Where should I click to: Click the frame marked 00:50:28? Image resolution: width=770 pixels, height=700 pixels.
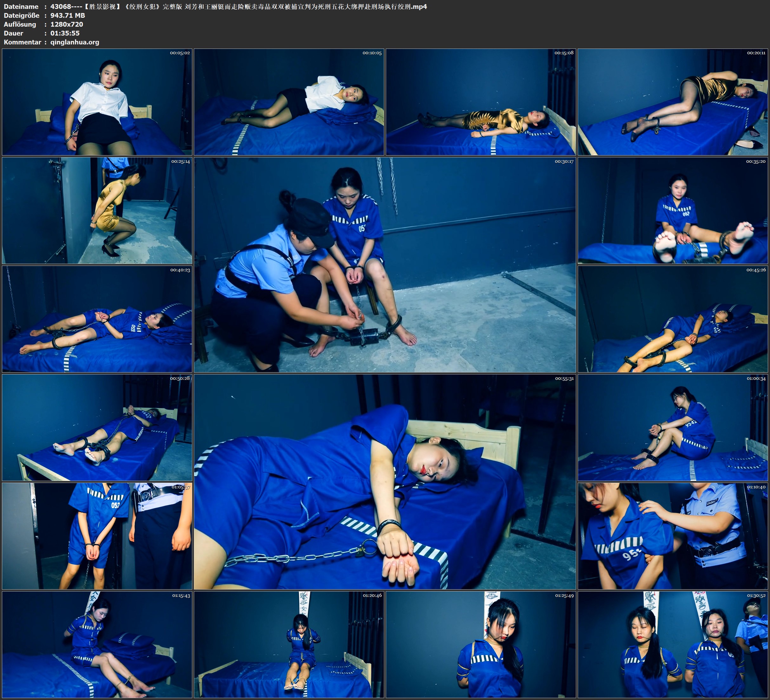click(97, 427)
